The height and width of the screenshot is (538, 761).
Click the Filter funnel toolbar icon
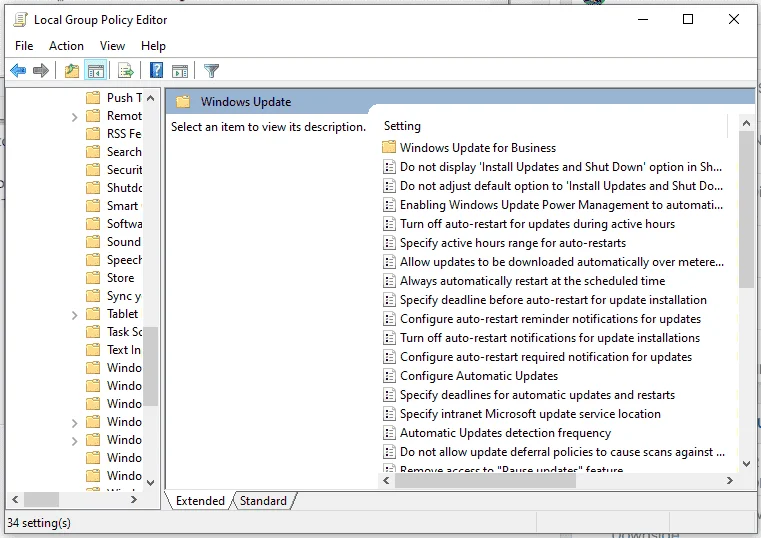[212, 71]
